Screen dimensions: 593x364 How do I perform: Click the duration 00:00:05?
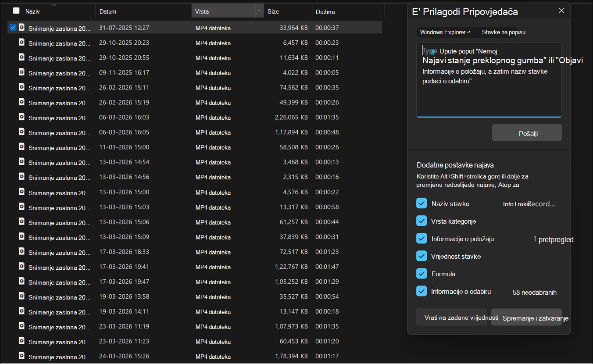pyautogui.click(x=327, y=72)
